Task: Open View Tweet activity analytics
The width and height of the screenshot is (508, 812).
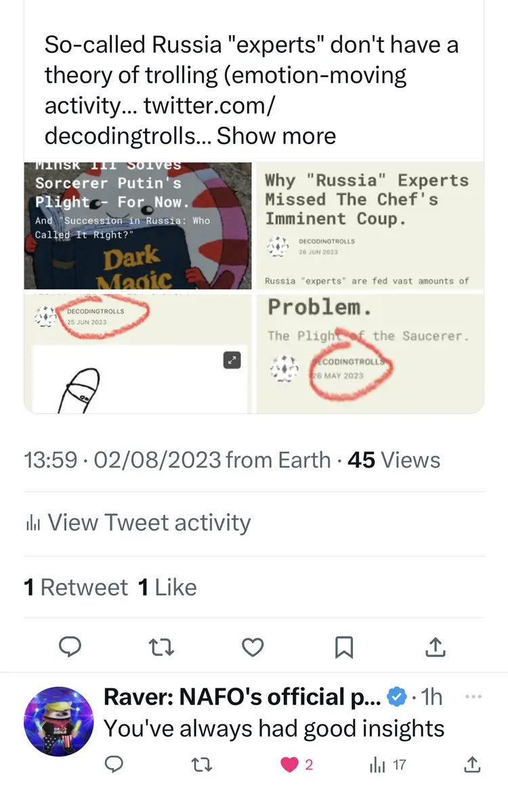Action: coord(137,522)
